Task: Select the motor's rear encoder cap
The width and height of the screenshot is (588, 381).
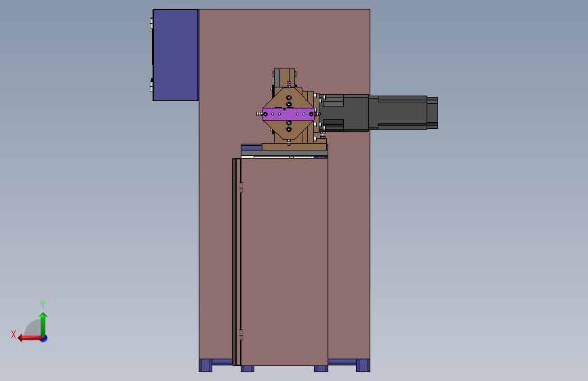Action: coord(433,113)
